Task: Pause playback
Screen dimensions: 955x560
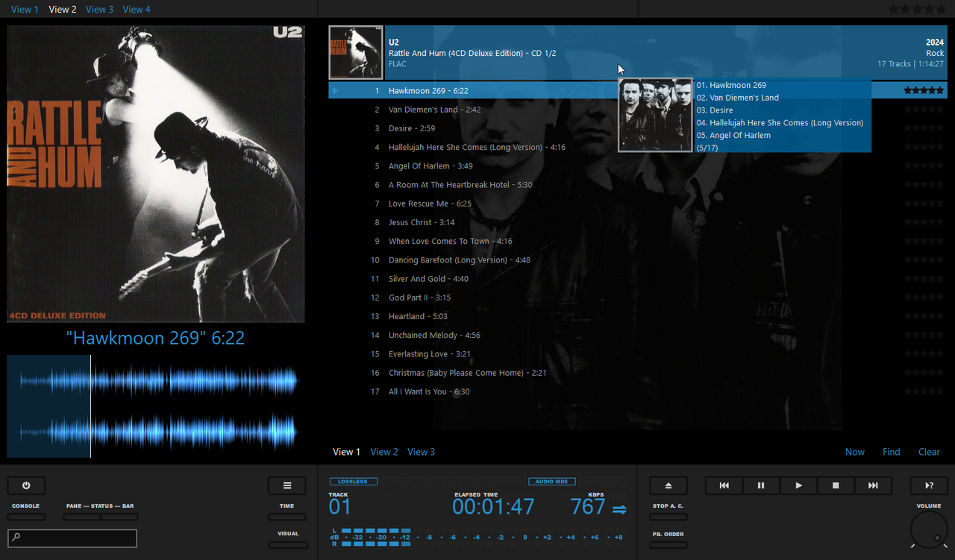Action: [x=761, y=485]
